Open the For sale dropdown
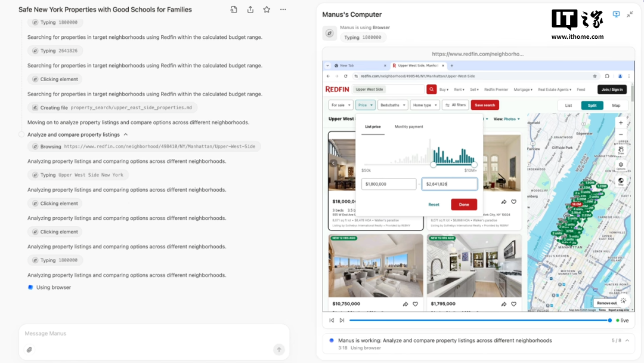This screenshot has width=644, height=363. coord(340,105)
